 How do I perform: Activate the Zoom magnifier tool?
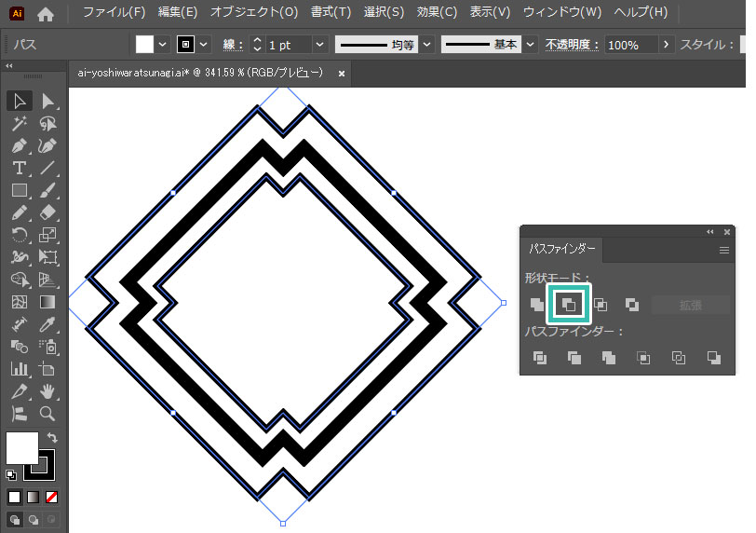pyautogui.click(x=47, y=414)
